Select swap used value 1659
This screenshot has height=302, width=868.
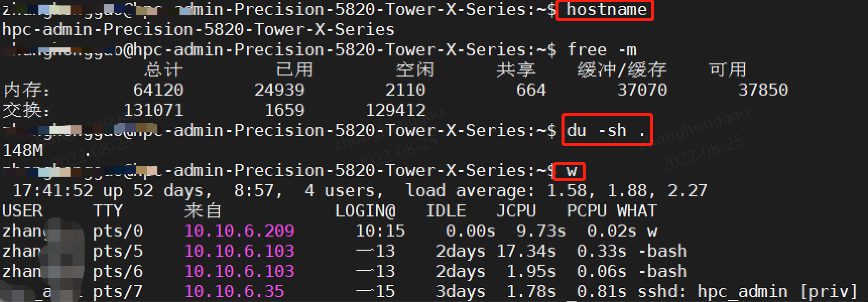[284, 110]
